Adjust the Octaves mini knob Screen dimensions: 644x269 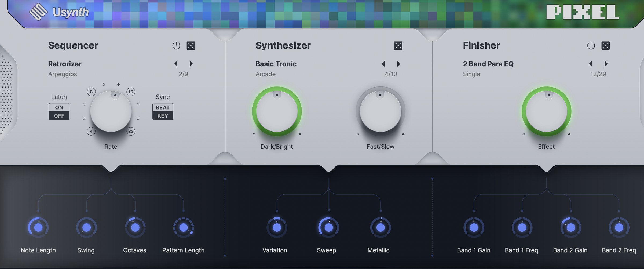click(135, 228)
